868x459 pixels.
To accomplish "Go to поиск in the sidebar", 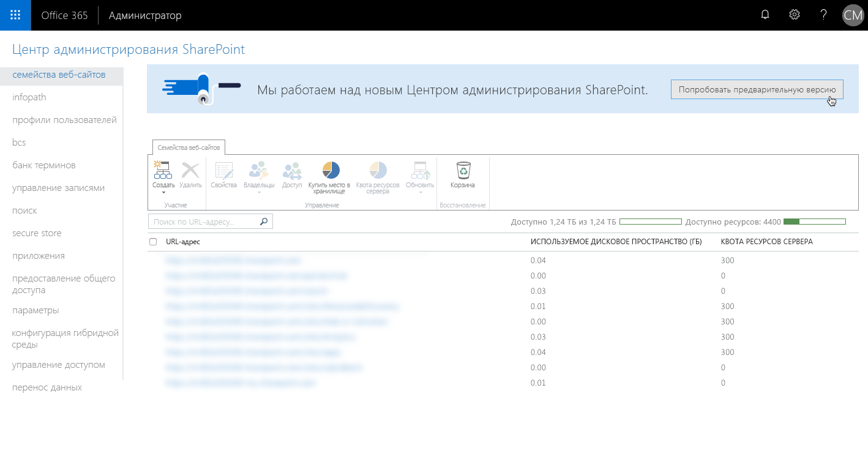I will (x=24, y=211).
